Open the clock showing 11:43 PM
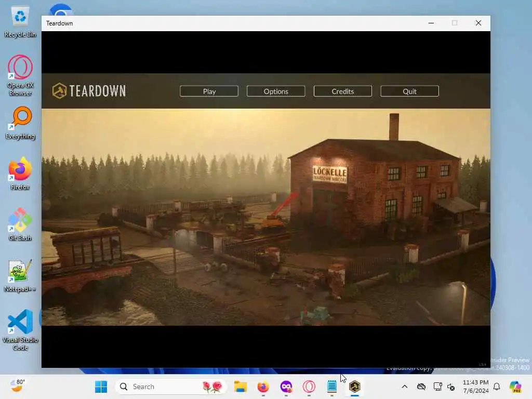 click(476, 387)
